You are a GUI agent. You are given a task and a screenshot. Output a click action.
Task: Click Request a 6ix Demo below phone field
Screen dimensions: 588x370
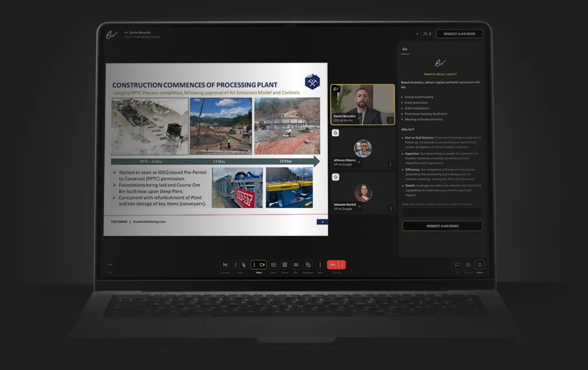[x=442, y=226]
